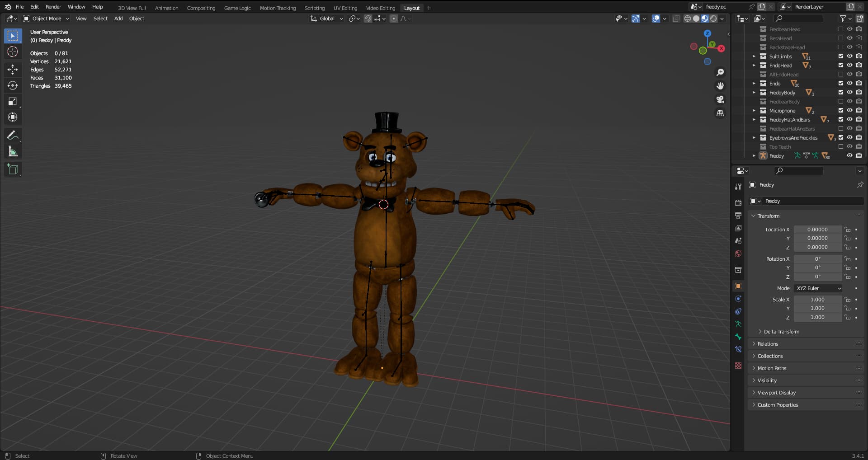Screen dimensions: 868x460
Task: Activate the Transform tool
Action: pos(13,117)
